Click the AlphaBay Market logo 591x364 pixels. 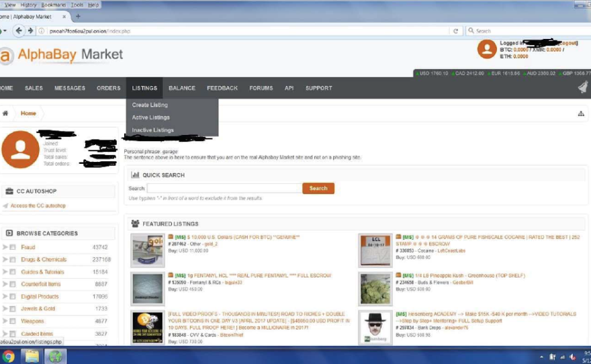click(61, 55)
